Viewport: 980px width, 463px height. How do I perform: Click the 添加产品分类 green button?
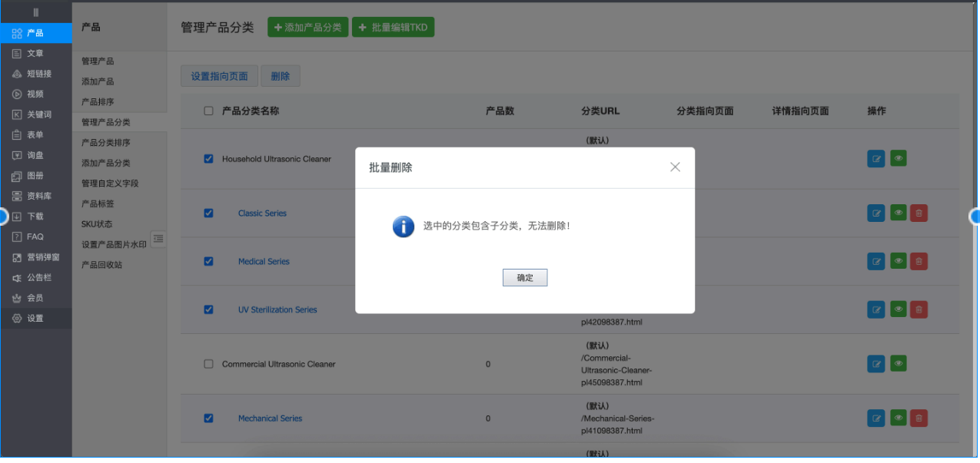307,28
